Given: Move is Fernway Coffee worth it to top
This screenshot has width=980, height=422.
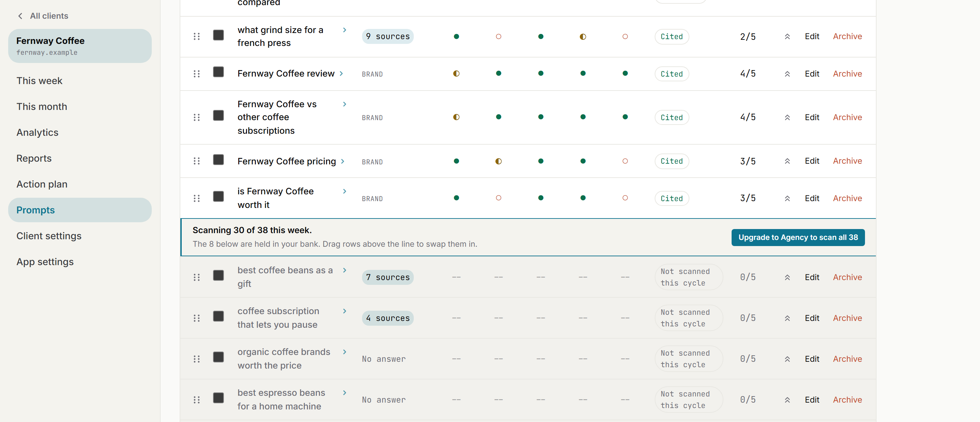Looking at the screenshot, I should click(x=787, y=198).
